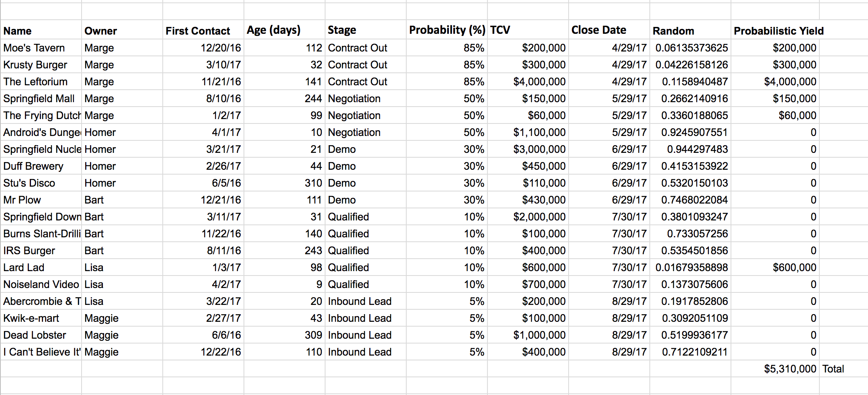This screenshot has height=395, width=868.
Task: Select the Name column header cell
Action: pyautogui.click(x=41, y=30)
